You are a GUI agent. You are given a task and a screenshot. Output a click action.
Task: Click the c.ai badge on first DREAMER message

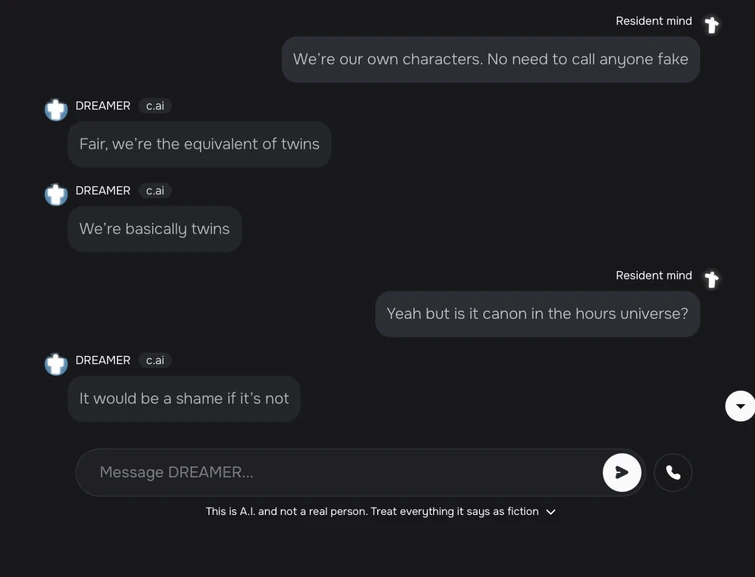pyautogui.click(x=155, y=106)
